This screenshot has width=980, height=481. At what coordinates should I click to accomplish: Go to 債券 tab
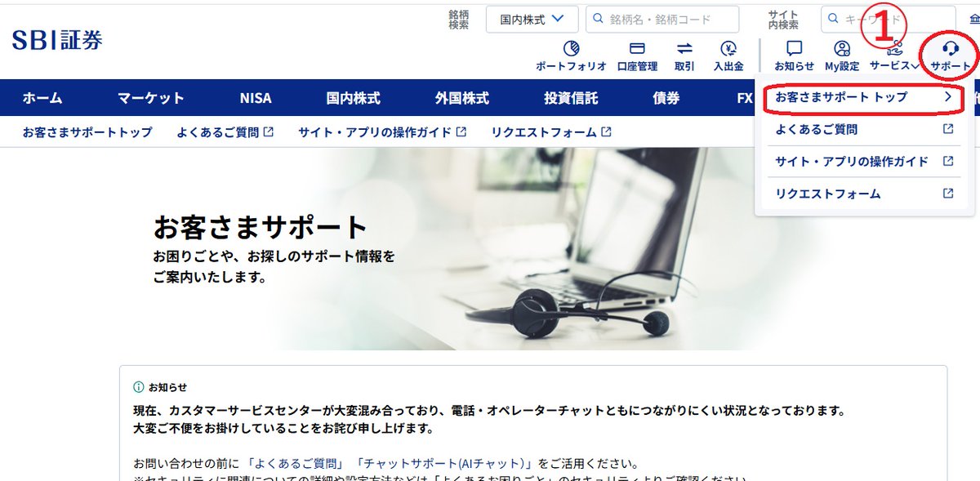click(666, 98)
